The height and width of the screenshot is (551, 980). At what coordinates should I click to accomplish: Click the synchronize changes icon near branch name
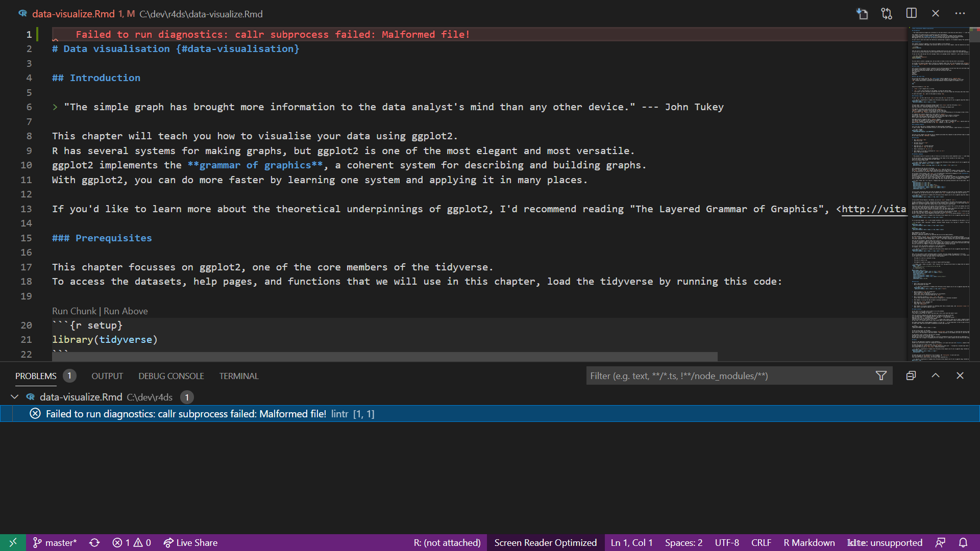click(x=94, y=542)
